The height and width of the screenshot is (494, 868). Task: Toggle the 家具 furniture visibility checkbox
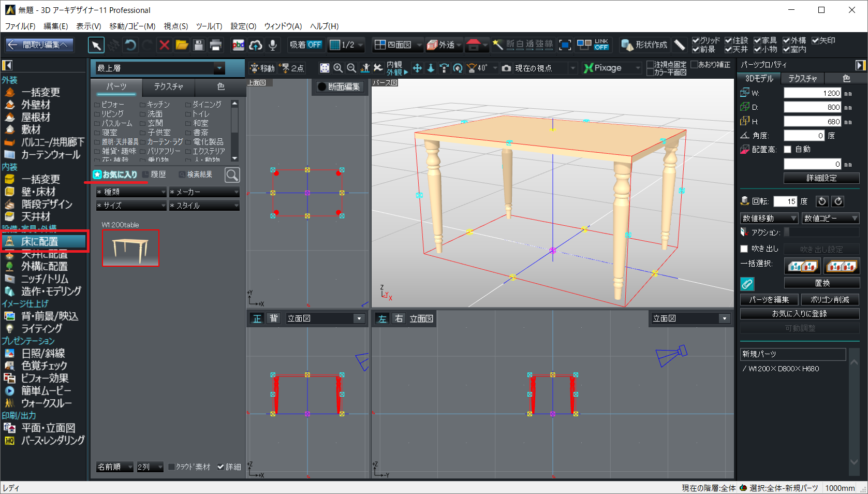coord(758,40)
